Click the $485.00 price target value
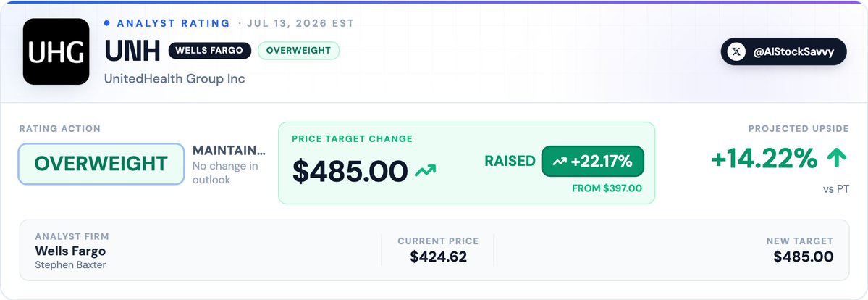The height and width of the screenshot is (300, 868). tap(350, 171)
